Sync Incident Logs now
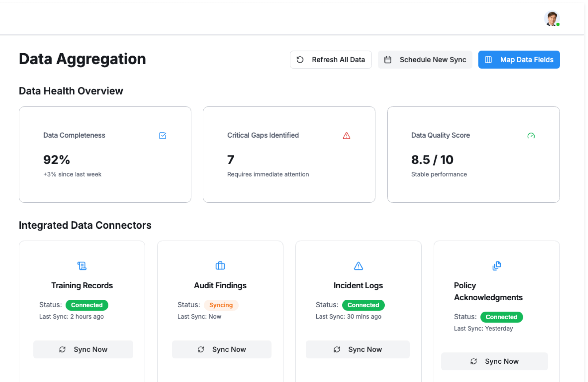Screen dimensions: 588x382 point(357,349)
